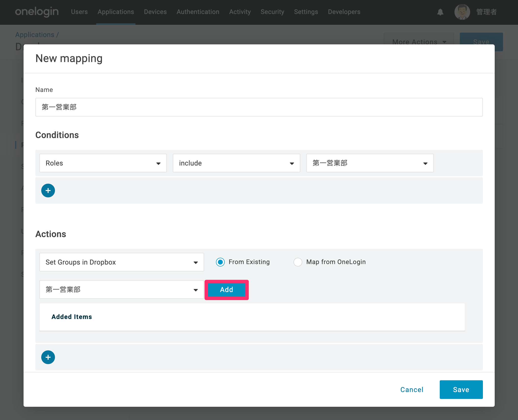Open the Settings menu
The height and width of the screenshot is (420, 518).
point(306,12)
